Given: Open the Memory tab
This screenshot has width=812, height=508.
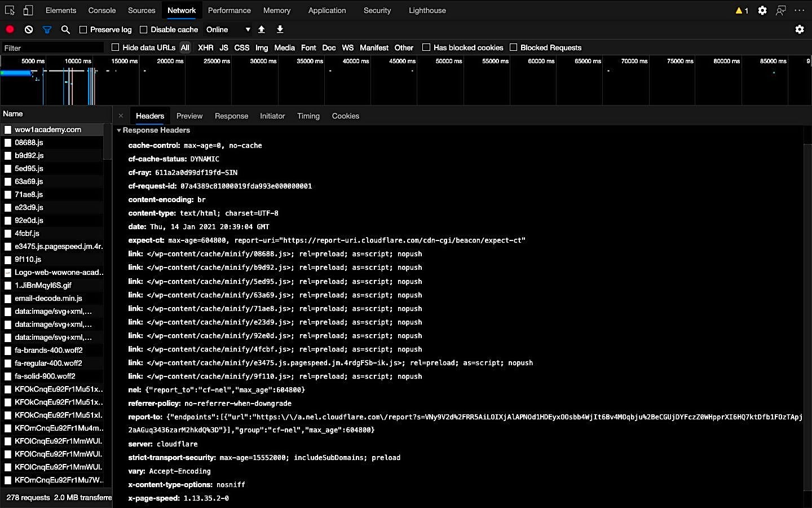Looking at the screenshot, I should pos(277,11).
